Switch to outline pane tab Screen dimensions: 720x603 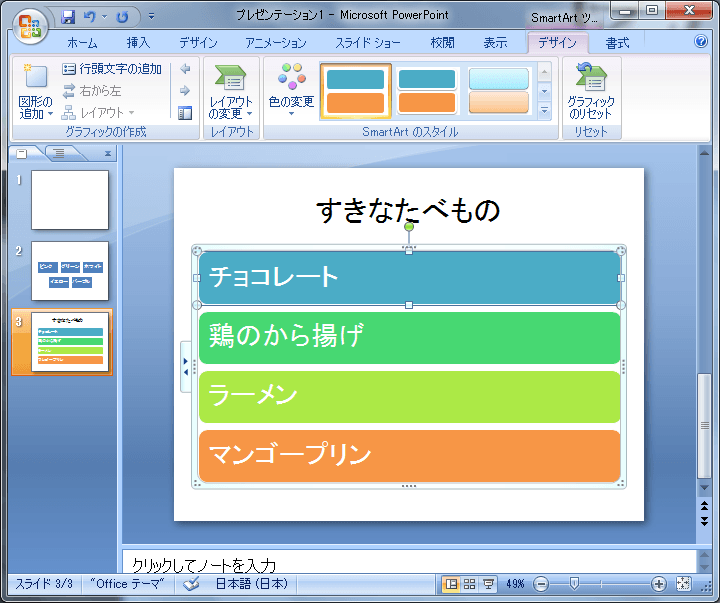(x=59, y=153)
